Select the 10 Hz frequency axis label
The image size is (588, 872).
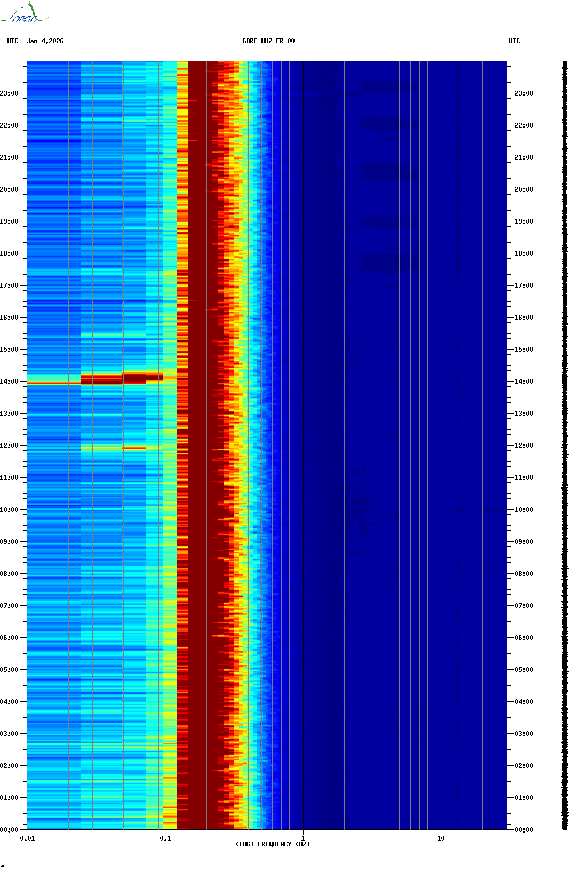(441, 838)
